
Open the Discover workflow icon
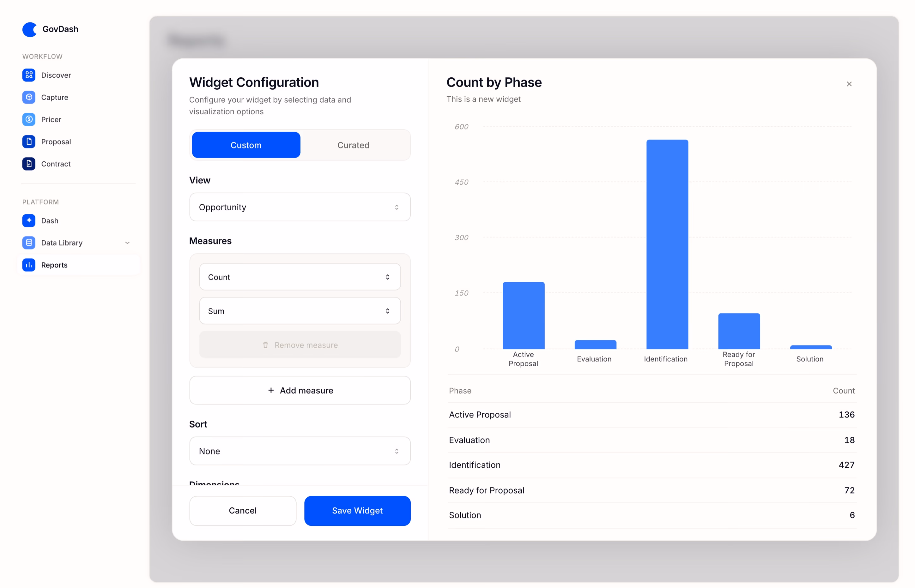[x=29, y=75]
